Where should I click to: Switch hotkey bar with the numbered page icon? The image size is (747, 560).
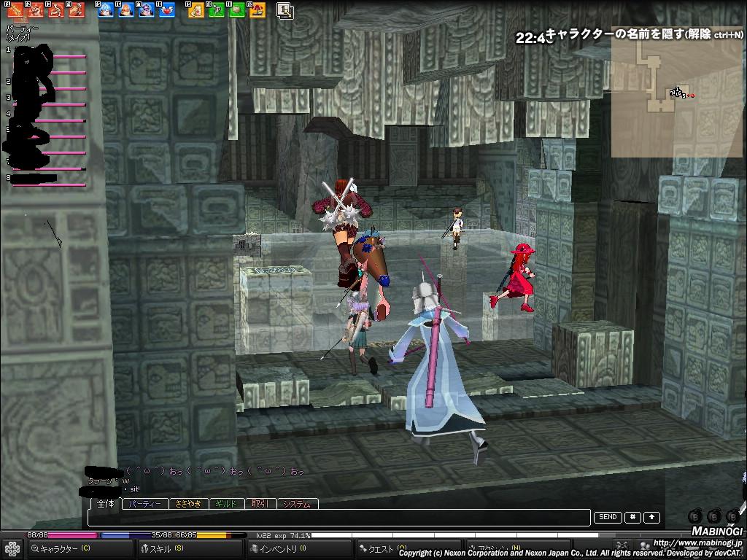point(285,10)
